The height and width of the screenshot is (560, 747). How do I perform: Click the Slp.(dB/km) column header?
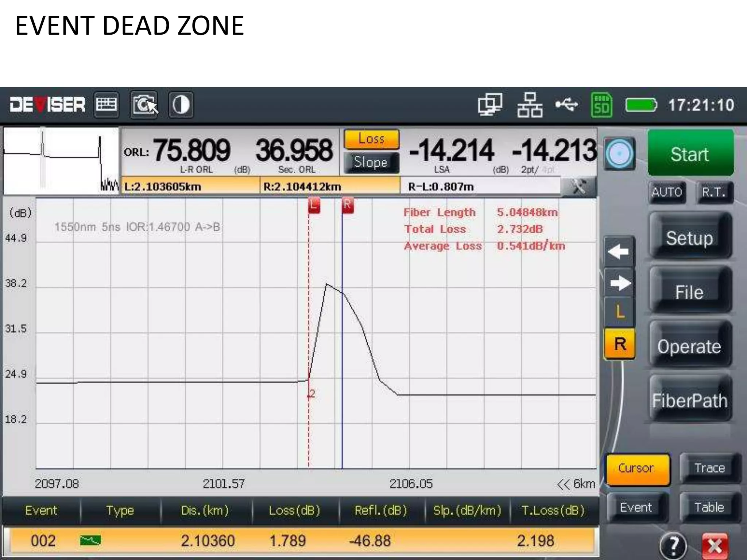467,510
